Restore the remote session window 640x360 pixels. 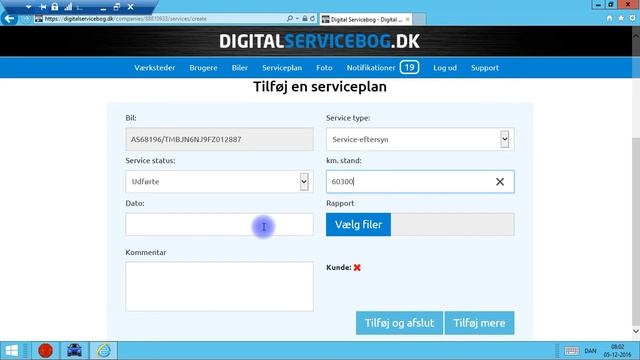(x=117, y=7)
